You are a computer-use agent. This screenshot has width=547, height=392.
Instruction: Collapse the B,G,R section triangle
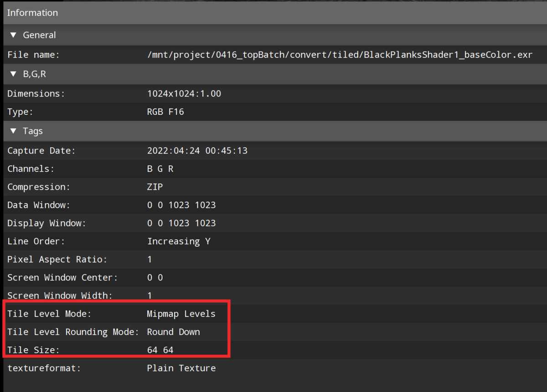[13, 74]
